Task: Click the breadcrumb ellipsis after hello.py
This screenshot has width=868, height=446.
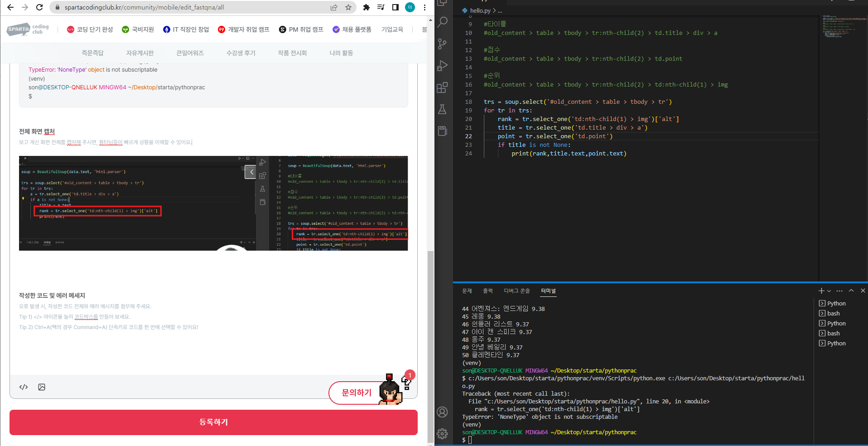Action: [x=500, y=10]
